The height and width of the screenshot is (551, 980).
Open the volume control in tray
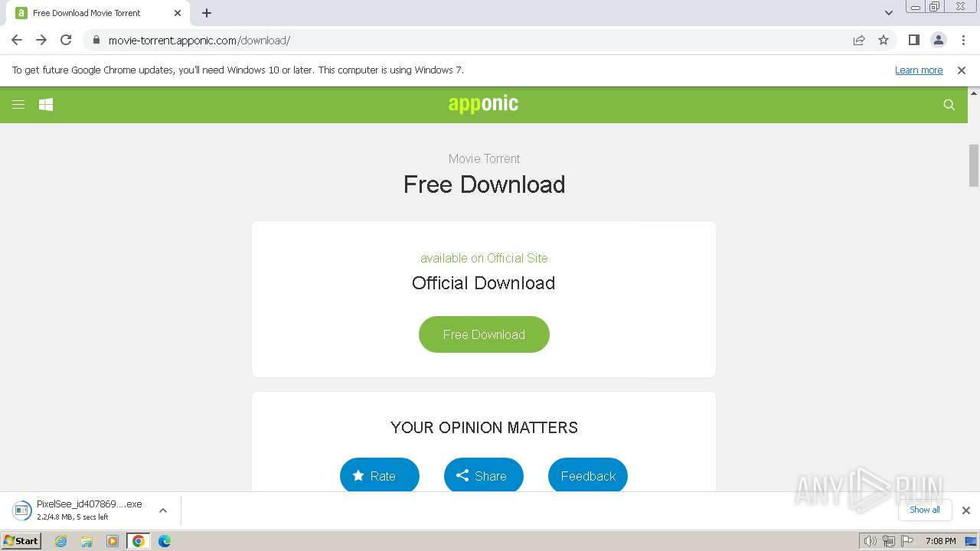[870, 541]
